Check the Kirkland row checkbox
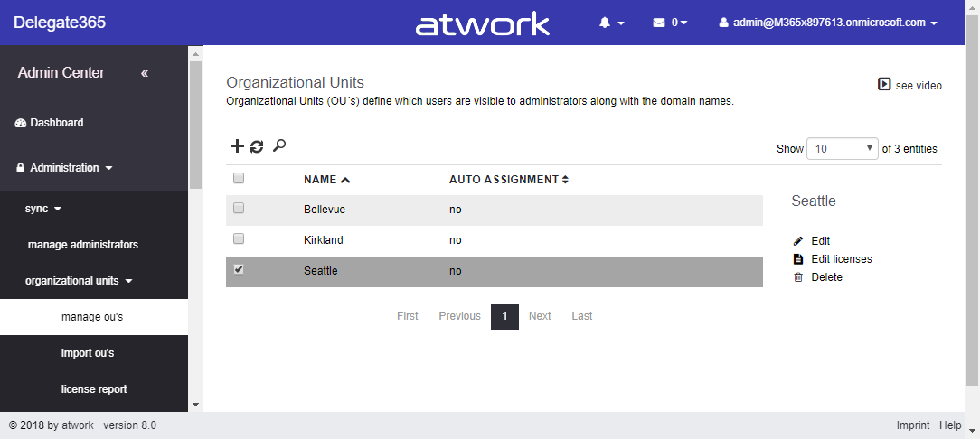This screenshot has height=439, width=980. pyautogui.click(x=239, y=238)
